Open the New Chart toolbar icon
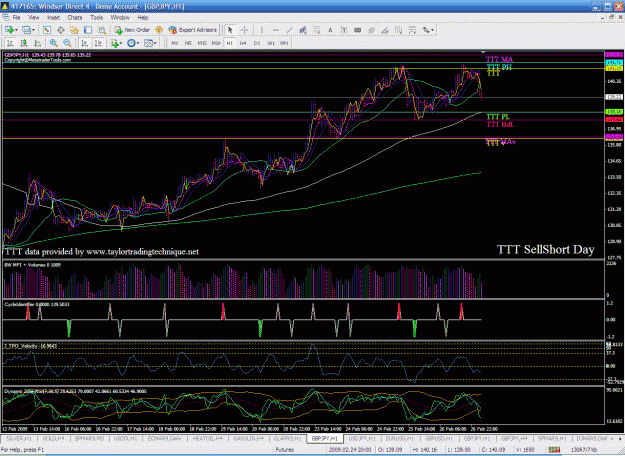This screenshot has width=625, height=456. pyautogui.click(x=9, y=30)
